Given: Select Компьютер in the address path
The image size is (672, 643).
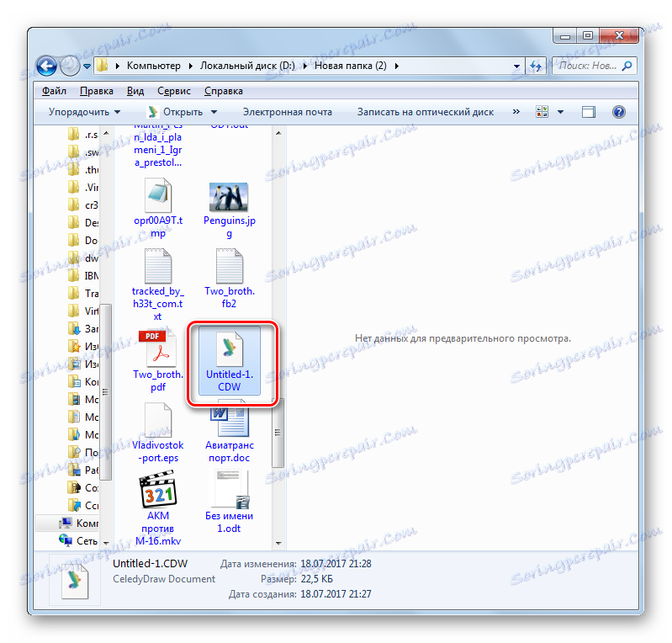Looking at the screenshot, I should [153, 66].
